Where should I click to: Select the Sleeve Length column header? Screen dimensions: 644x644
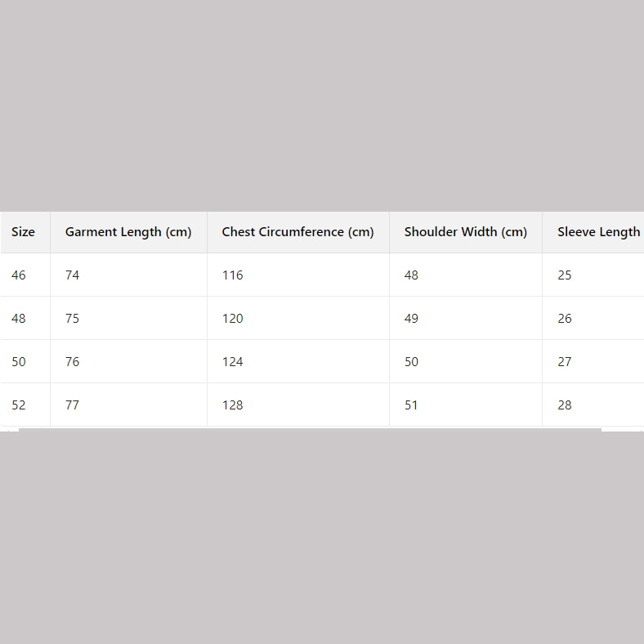(x=598, y=232)
